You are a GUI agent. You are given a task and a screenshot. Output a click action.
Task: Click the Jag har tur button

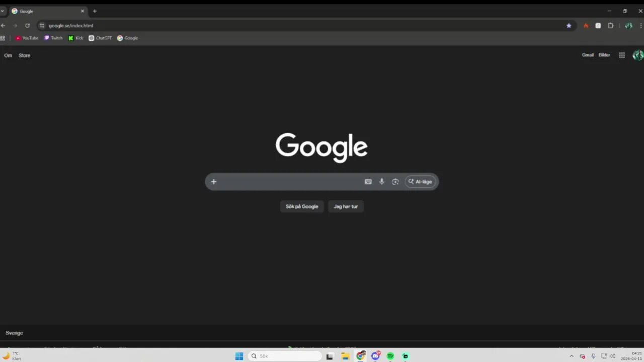click(x=346, y=206)
